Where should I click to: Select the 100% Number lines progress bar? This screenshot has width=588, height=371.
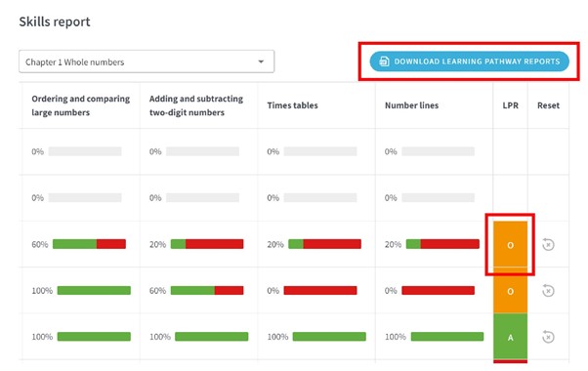coord(447,337)
